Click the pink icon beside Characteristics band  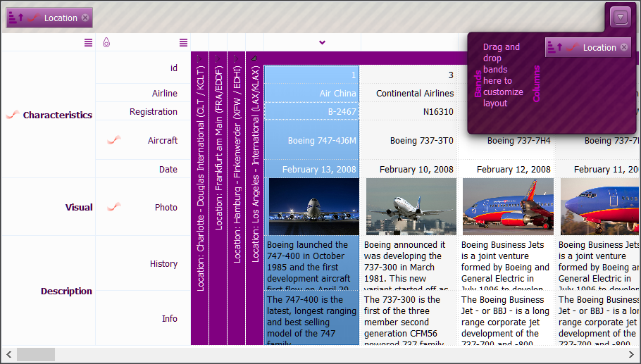(x=12, y=115)
